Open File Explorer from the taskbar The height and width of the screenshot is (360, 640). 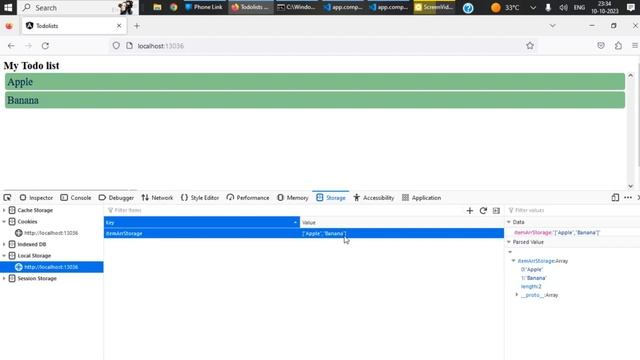click(x=157, y=7)
